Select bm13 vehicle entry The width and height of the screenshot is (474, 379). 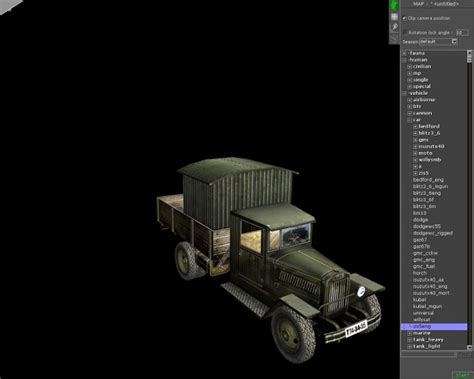tap(420, 213)
